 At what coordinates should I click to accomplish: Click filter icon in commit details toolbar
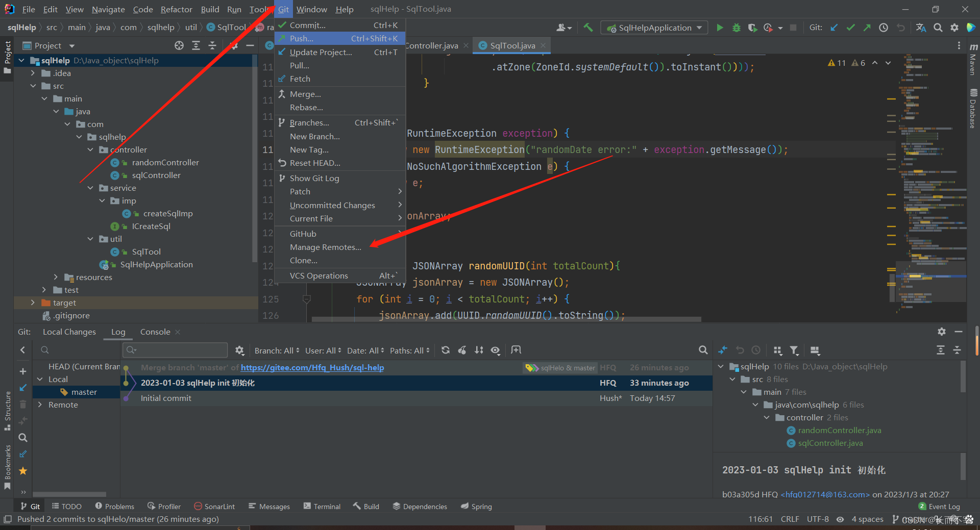click(794, 350)
